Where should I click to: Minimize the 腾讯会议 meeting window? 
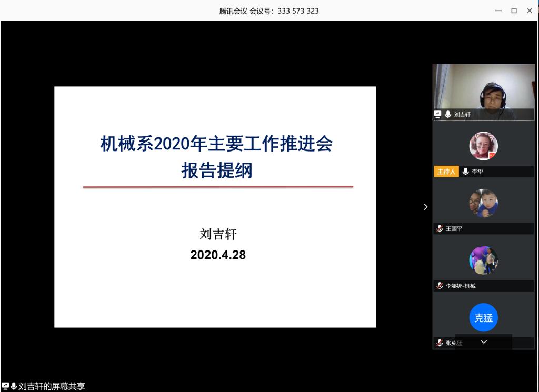pos(498,11)
